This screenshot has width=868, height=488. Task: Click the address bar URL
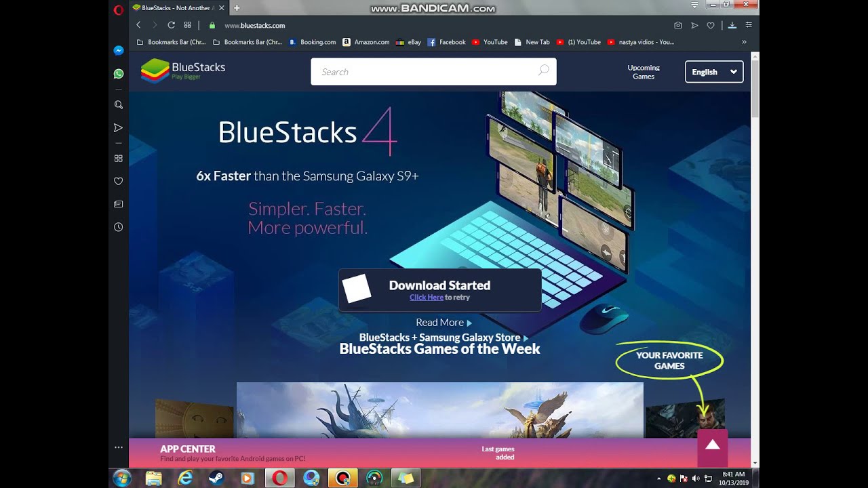(254, 25)
